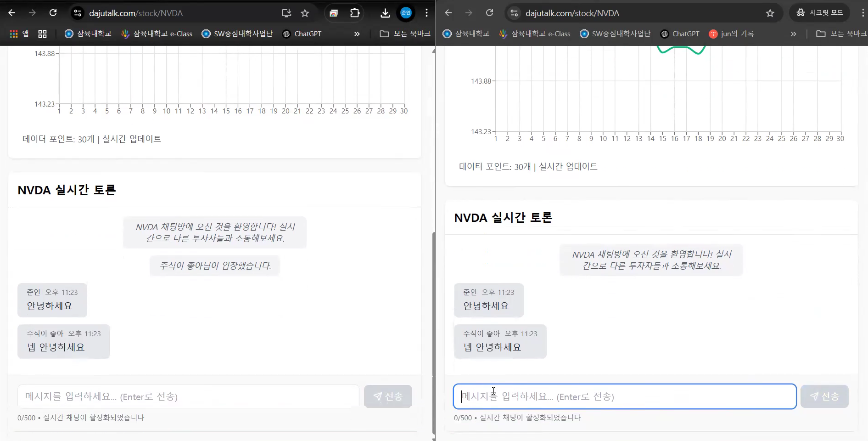
Task: Reload the page in the incognito window
Action: click(x=489, y=13)
